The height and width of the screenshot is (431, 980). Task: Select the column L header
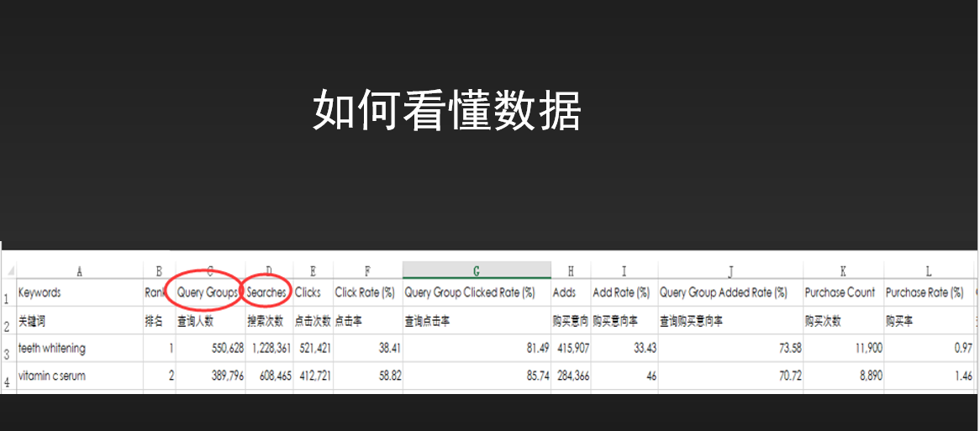[928, 271]
